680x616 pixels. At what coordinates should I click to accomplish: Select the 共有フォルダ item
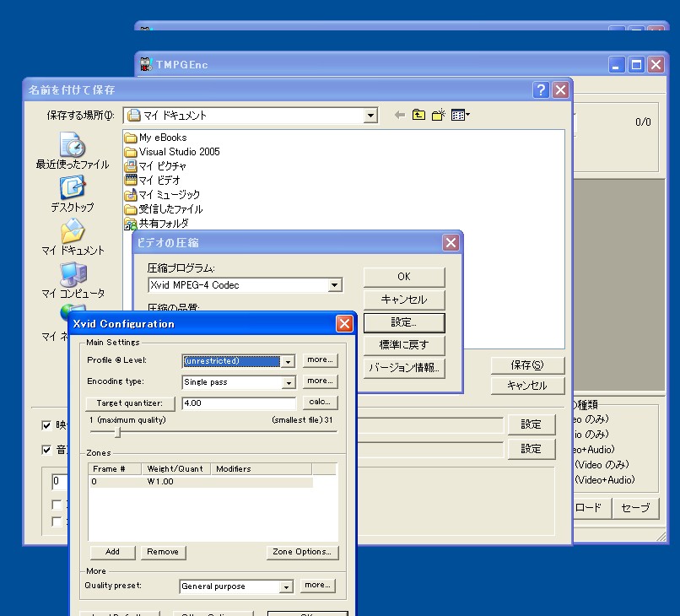[157, 224]
